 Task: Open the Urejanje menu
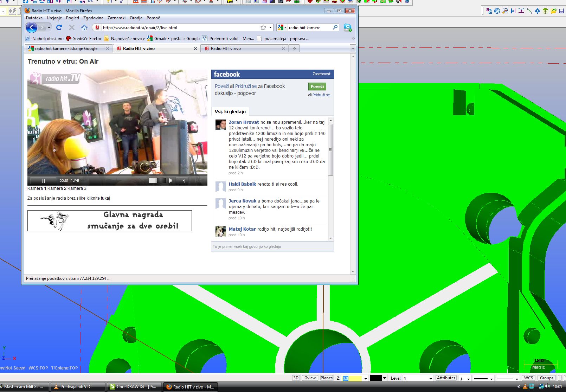click(54, 18)
